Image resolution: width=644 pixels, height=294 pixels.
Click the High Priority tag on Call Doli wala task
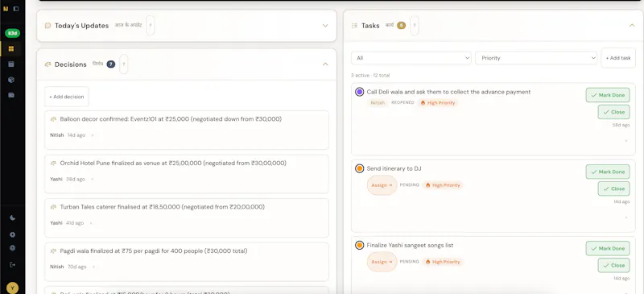(438, 103)
